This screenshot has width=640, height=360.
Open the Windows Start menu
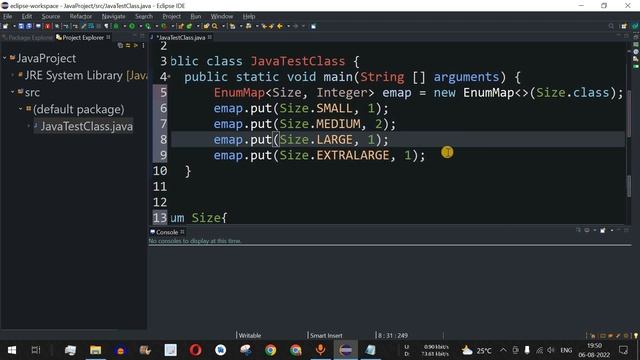[12, 350]
